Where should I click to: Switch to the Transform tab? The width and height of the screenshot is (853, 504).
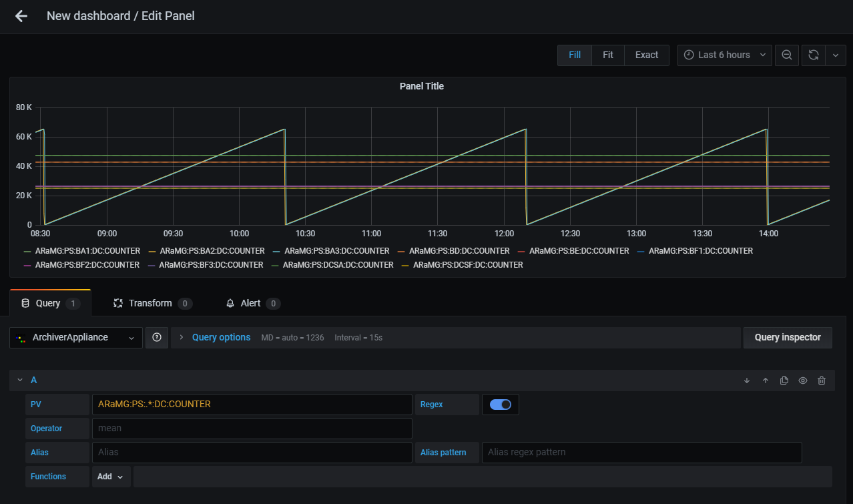pos(151,304)
